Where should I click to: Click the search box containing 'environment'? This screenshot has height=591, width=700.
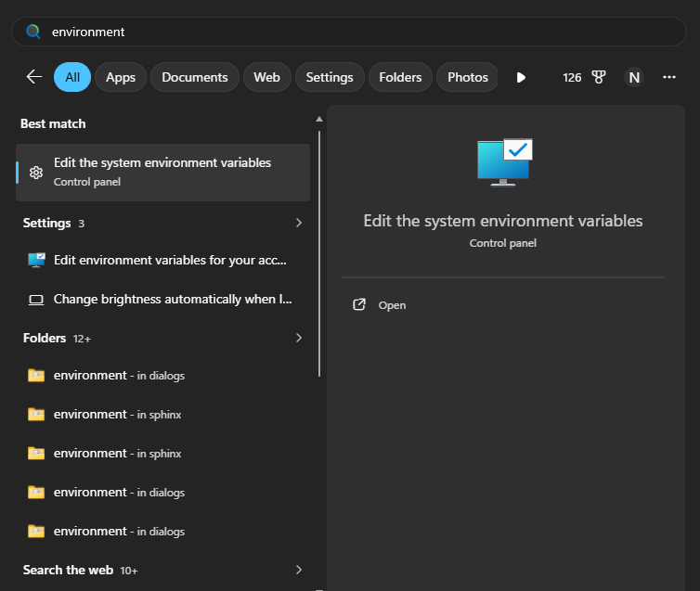(349, 32)
